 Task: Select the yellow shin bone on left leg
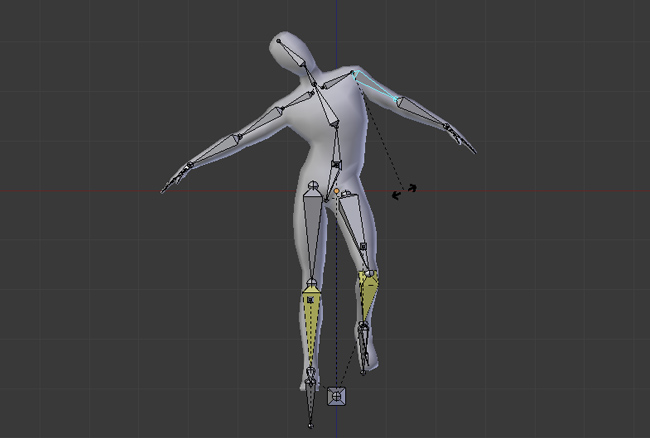click(x=311, y=325)
